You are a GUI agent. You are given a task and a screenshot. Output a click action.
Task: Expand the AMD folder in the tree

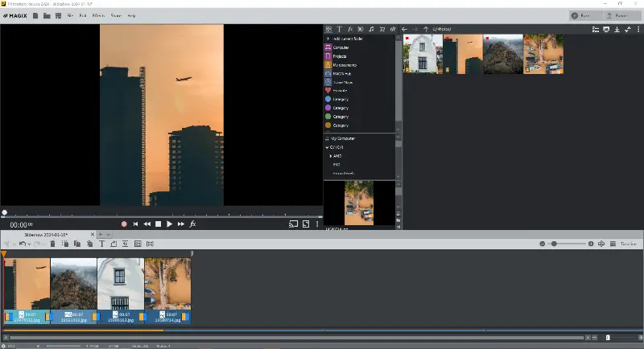pyautogui.click(x=330, y=156)
